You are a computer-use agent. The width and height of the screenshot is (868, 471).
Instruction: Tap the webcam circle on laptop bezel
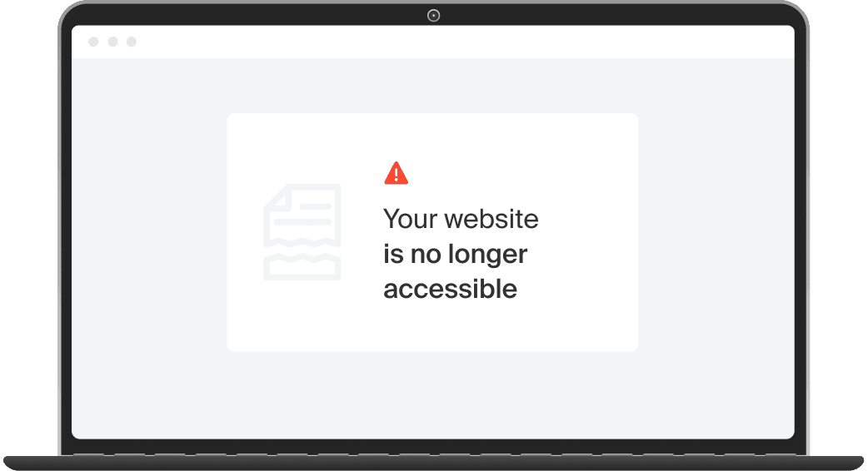[433, 16]
